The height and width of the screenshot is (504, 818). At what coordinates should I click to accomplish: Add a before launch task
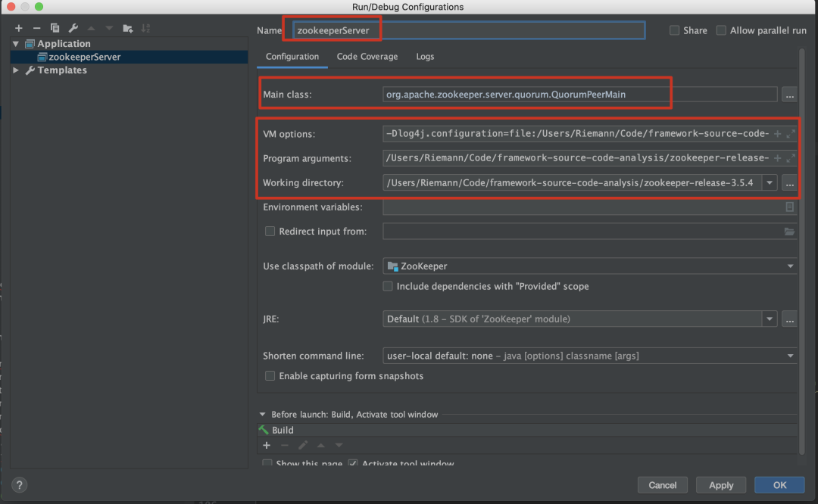coord(267,445)
